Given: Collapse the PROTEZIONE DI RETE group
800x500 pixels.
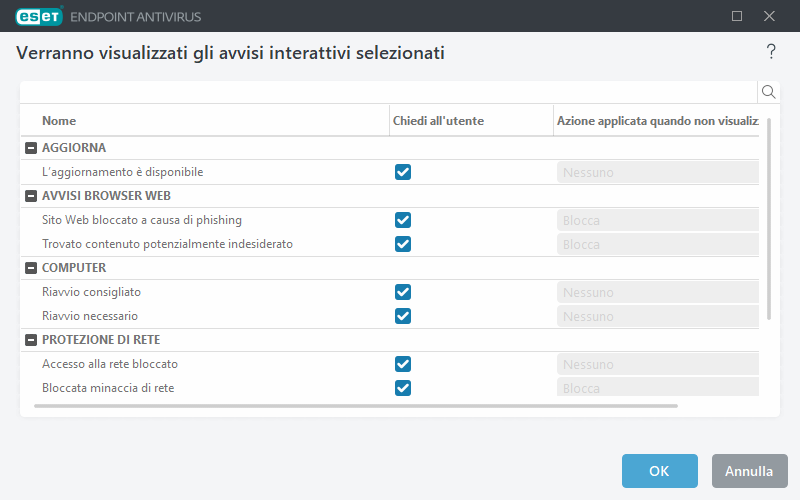Looking at the screenshot, I should click(31, 340).
